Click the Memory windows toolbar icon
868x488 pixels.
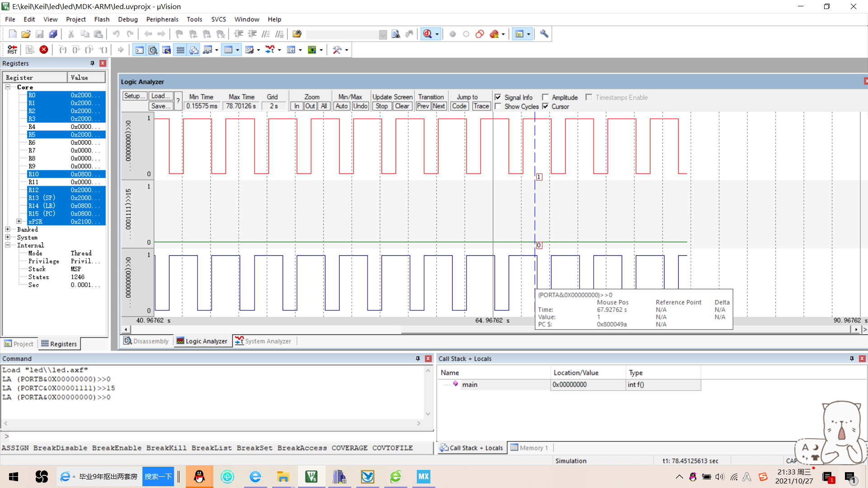click(x=228, y=50)
